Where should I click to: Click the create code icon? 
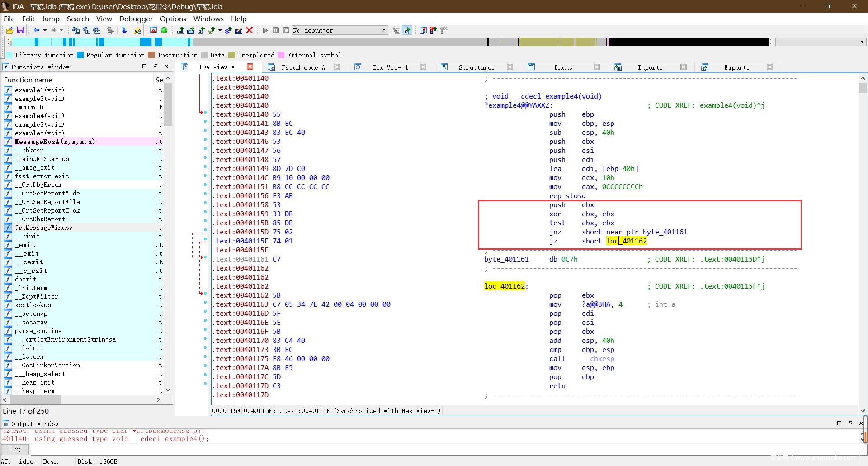click(x=180, y=30)
